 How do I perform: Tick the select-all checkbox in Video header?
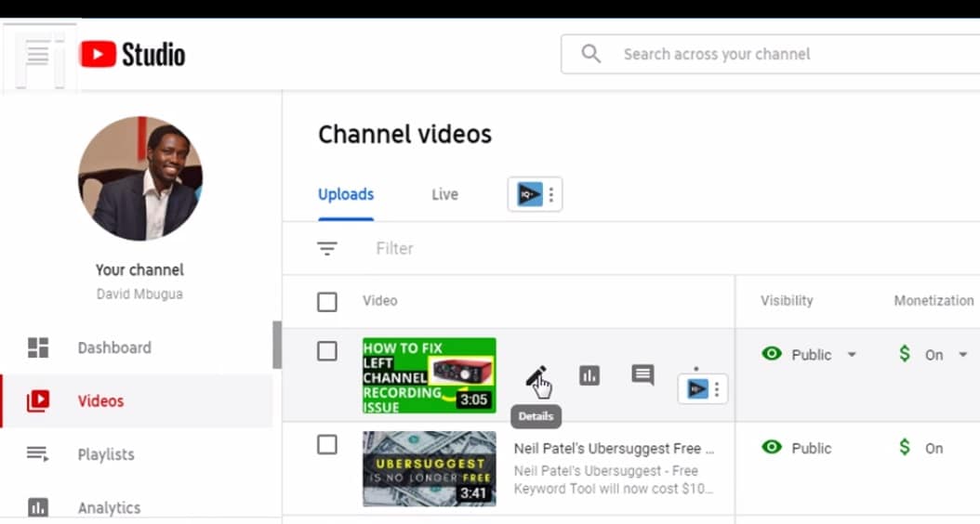click(327, 302)
